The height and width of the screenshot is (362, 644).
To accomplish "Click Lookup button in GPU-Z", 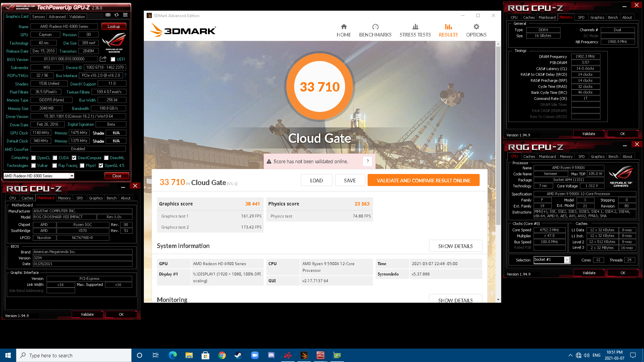I will pyautogui.click(x=114, y=26).
